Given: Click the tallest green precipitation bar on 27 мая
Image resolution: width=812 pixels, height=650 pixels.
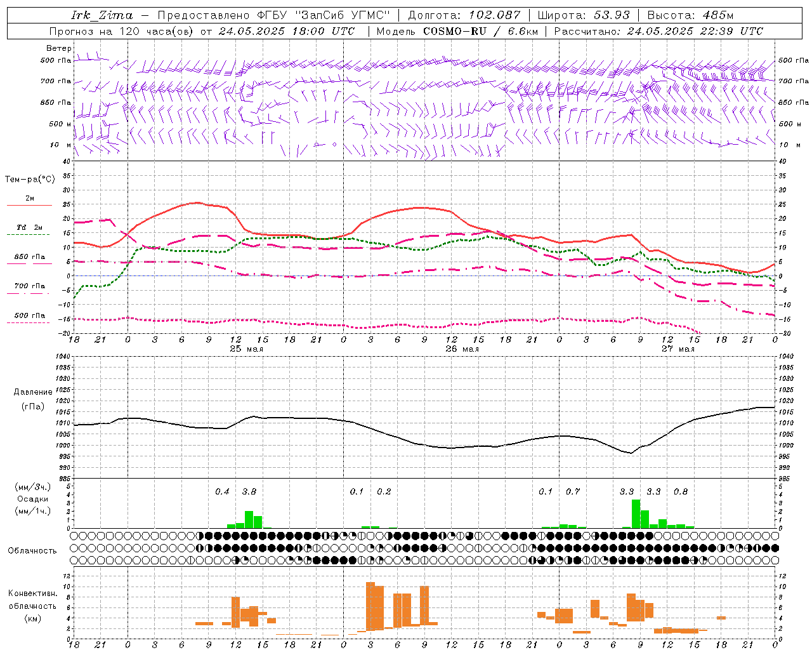Looking at the screenshot, I should (636, 514).
